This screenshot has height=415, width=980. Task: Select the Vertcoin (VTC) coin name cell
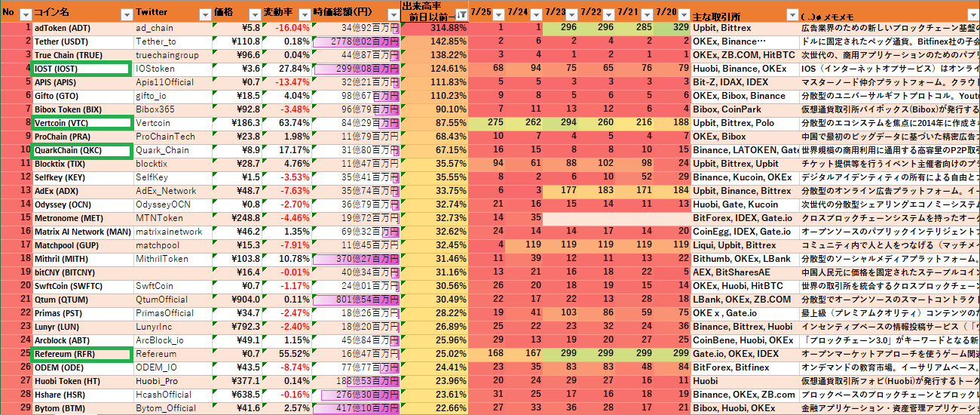point(81,123)
